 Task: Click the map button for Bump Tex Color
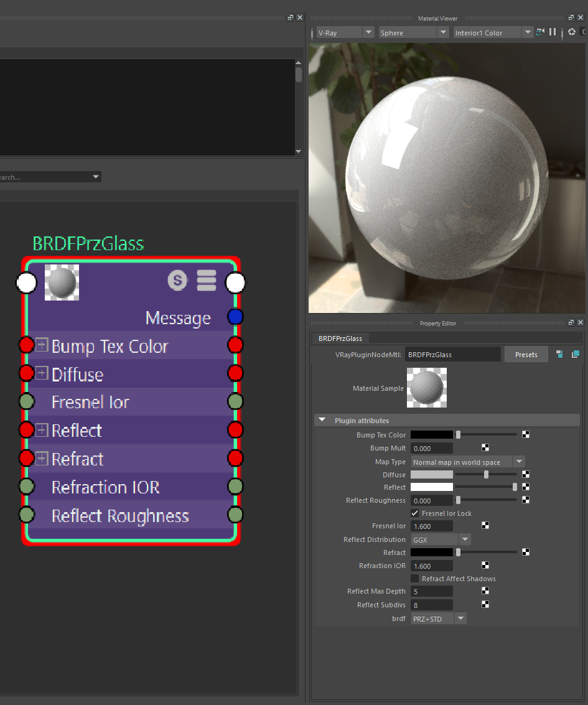(526, 434)
